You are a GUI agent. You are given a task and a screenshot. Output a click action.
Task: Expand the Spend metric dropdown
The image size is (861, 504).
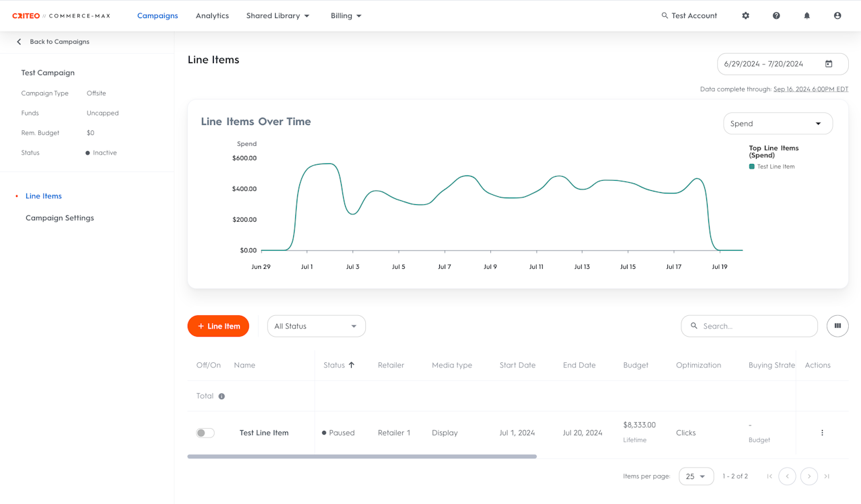click(x=777, y=124)
